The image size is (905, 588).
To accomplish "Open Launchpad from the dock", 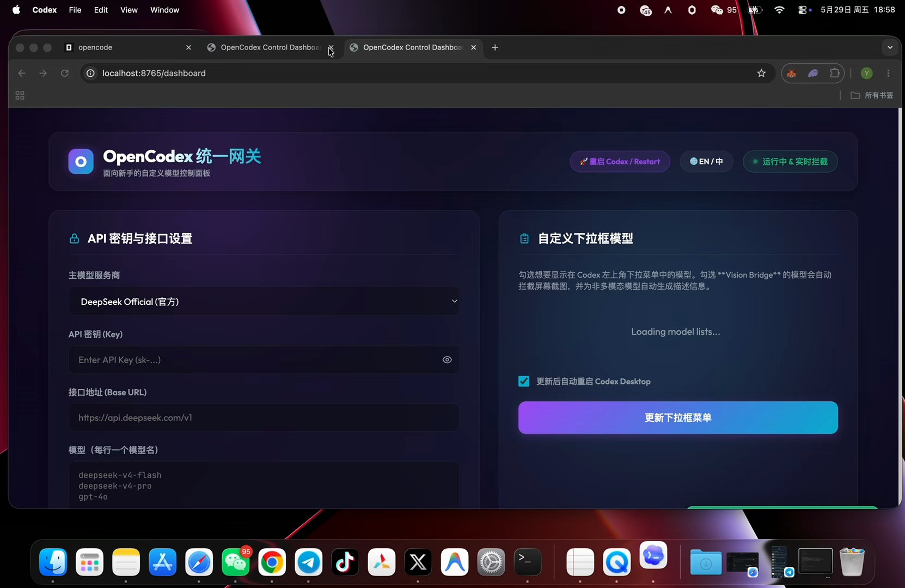I will click(x=89, y=562).
